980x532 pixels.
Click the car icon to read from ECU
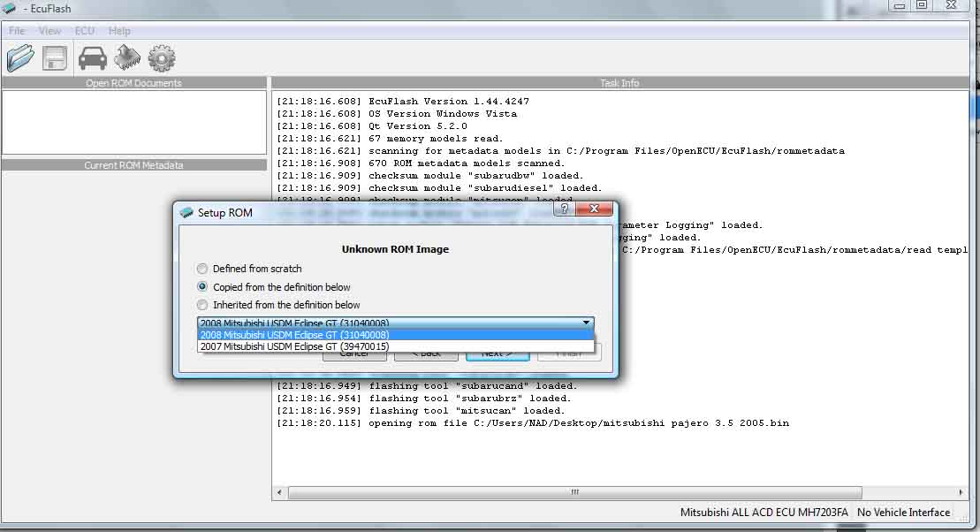pos(93,58)
